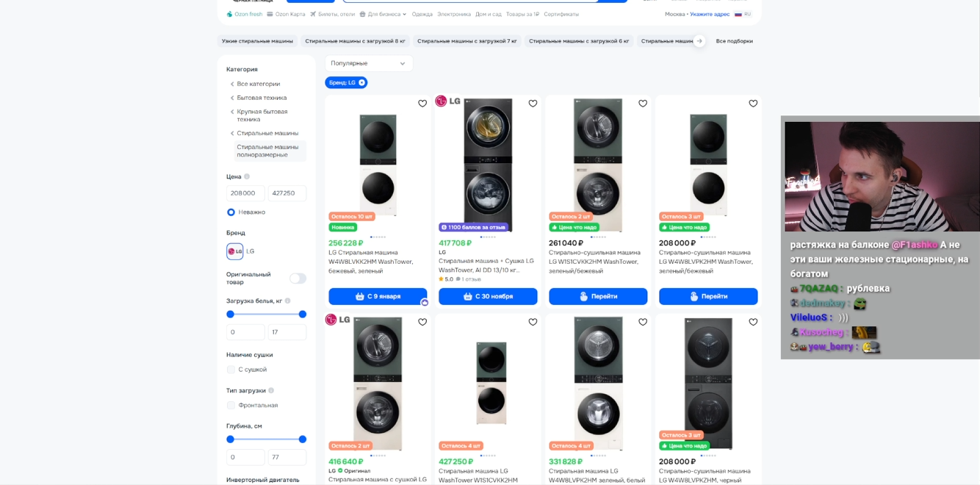Click the arrow to scroll category chips right

point(699,41)
